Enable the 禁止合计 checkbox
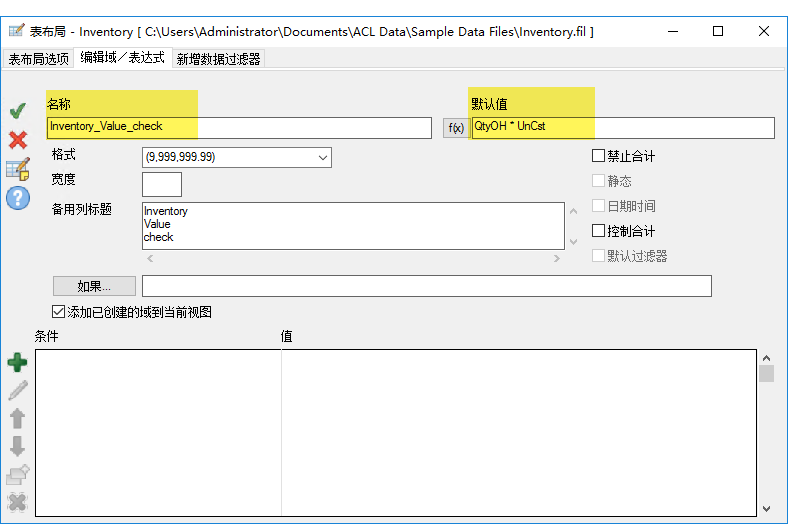The width and height of the screenshot is (788, 524). (599, 156)
